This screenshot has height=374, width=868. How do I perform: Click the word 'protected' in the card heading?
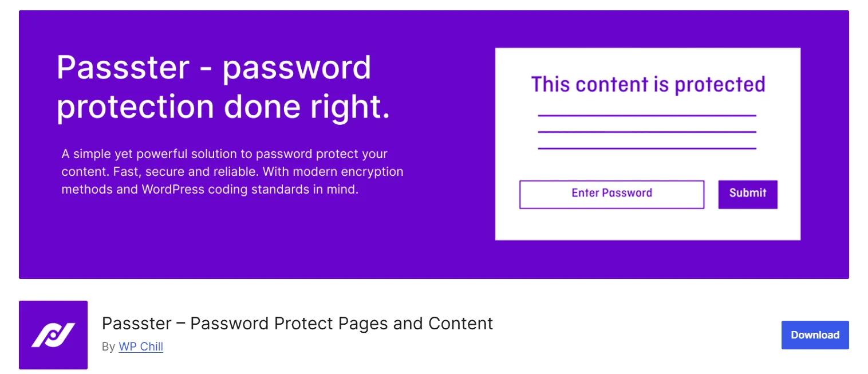tap(719, 85)
